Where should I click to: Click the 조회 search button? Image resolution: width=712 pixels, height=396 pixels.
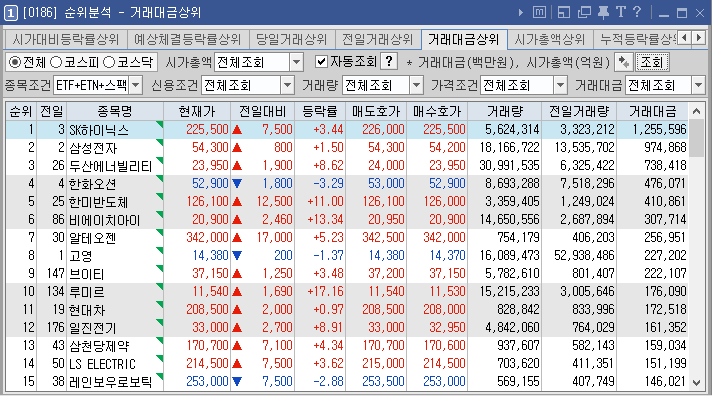click(x=652, y=62)
